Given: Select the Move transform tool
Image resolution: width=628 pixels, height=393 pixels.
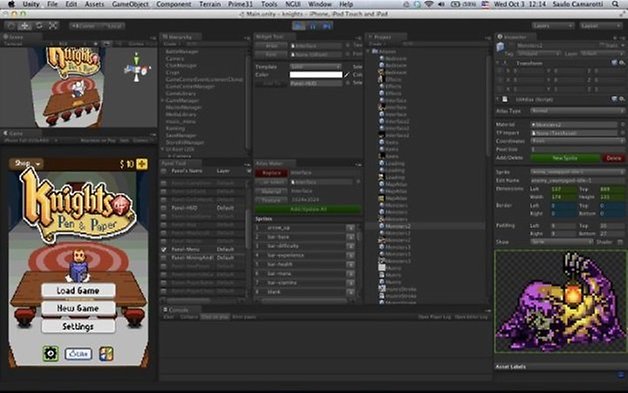Looking at the screenshot, I should click(x=25, y=26).
